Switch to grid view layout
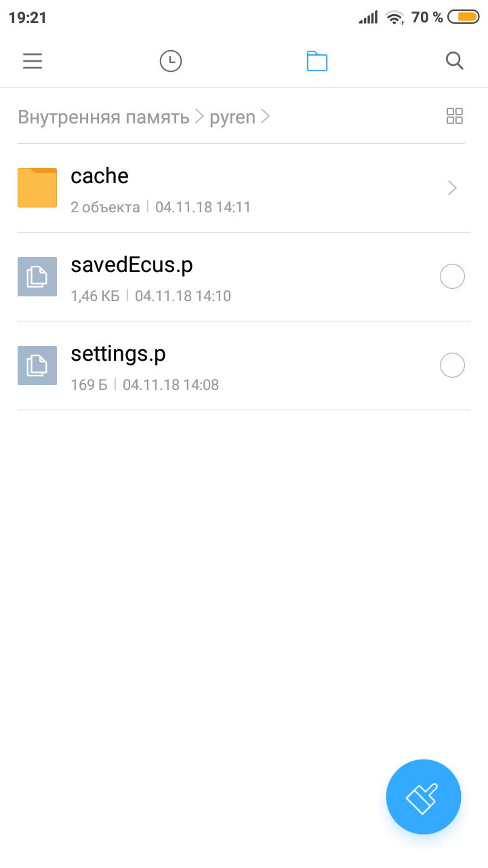 (x=455, y=116)
